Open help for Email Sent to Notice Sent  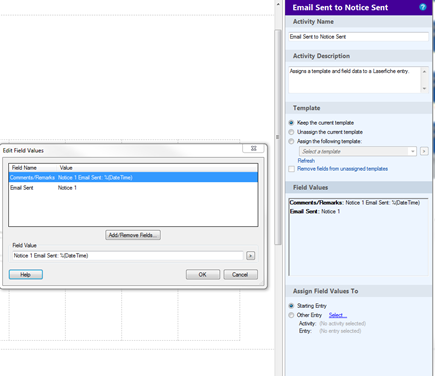point(423,7)
